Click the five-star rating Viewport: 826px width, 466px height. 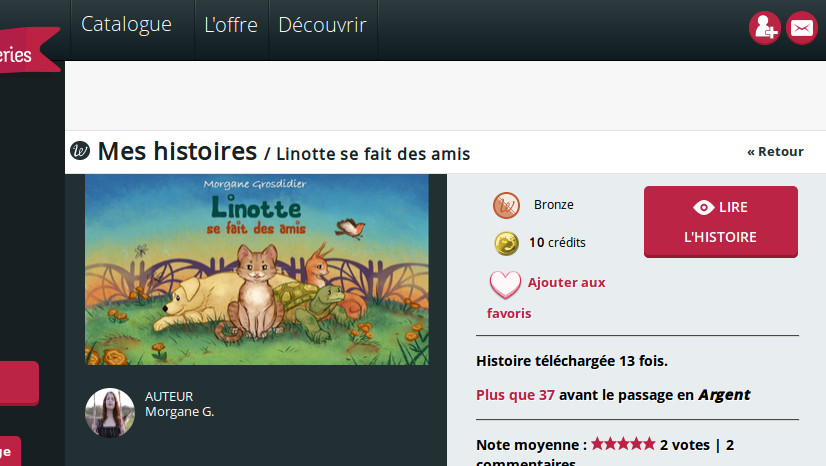(623, 443)
